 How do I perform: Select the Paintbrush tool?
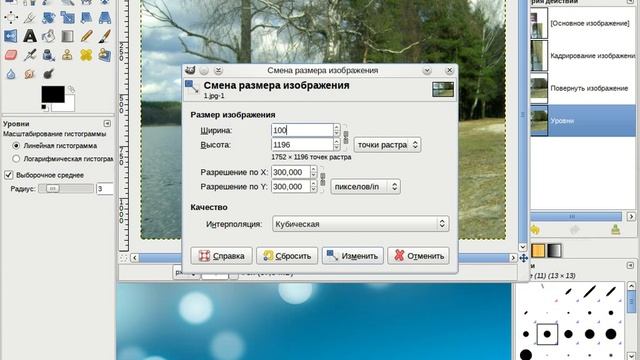tap(105, 36)
